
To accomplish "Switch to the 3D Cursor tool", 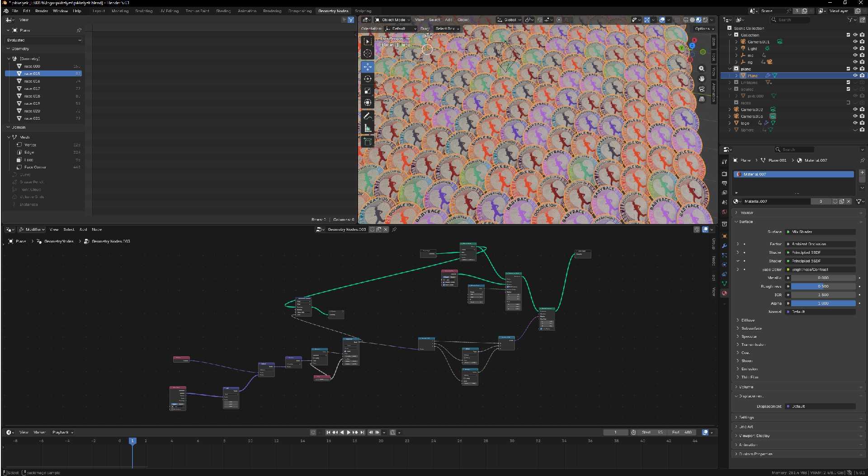I will 368,53.
